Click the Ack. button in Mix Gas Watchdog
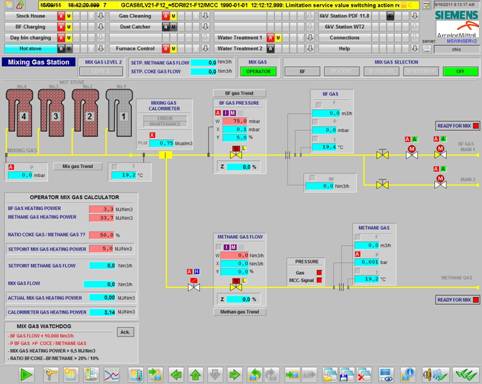482x384 pixels. click(x=125, y=332)
